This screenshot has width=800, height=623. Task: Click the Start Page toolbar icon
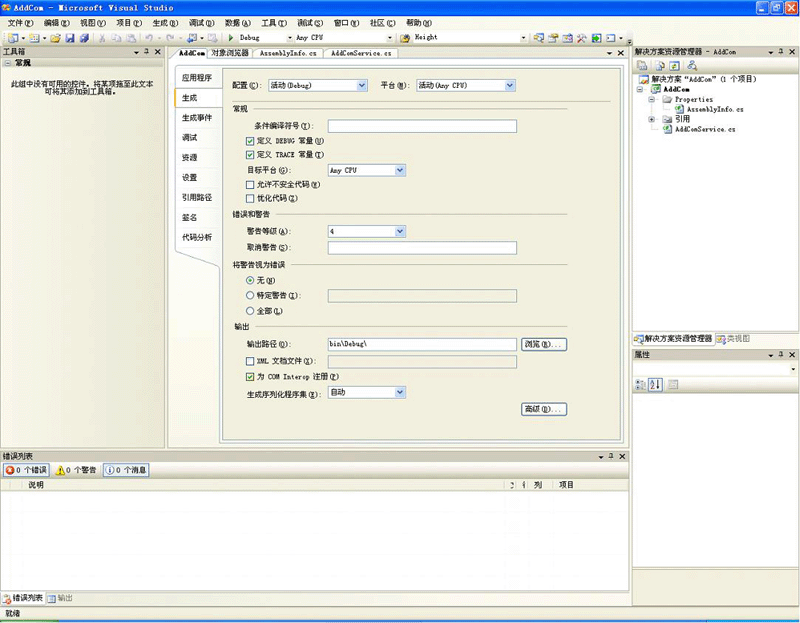pos(596,38)
